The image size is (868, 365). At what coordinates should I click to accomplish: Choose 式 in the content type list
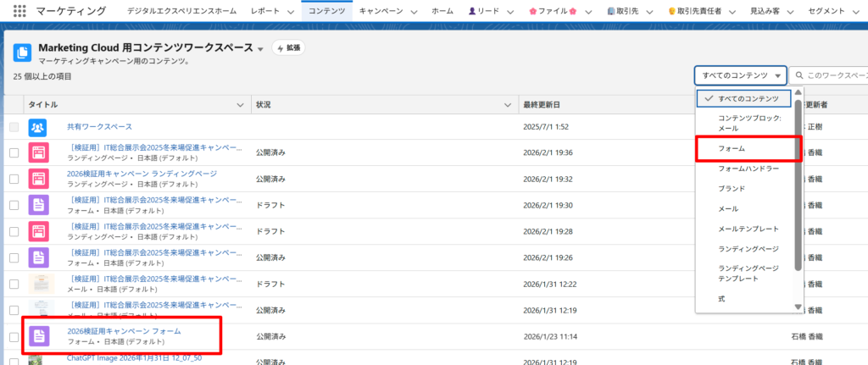pyautogui.click(x=745, y=299)
